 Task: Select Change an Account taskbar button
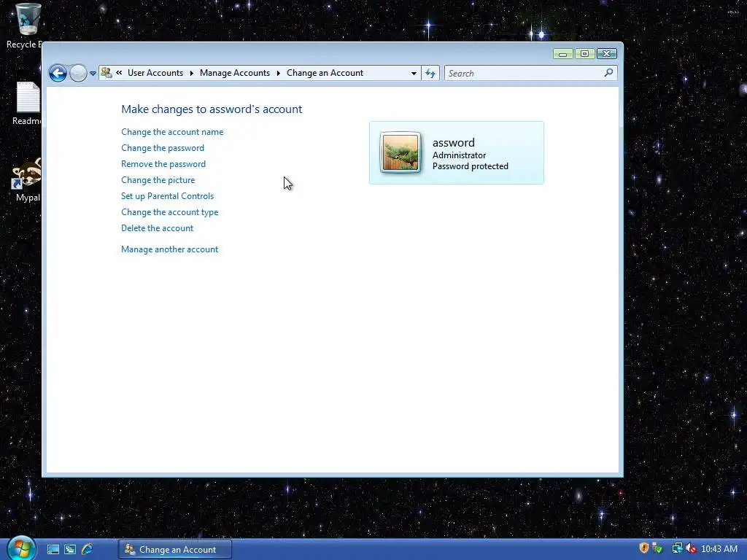tap(175, 550)
